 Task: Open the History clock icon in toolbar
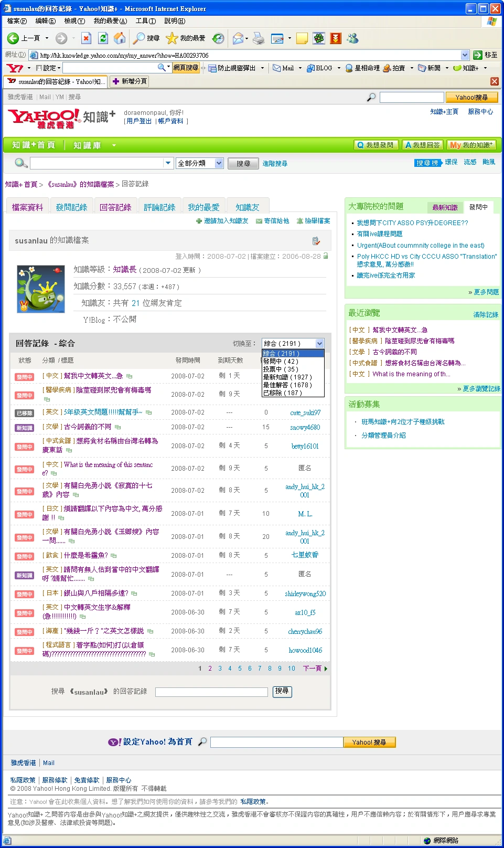218,38
